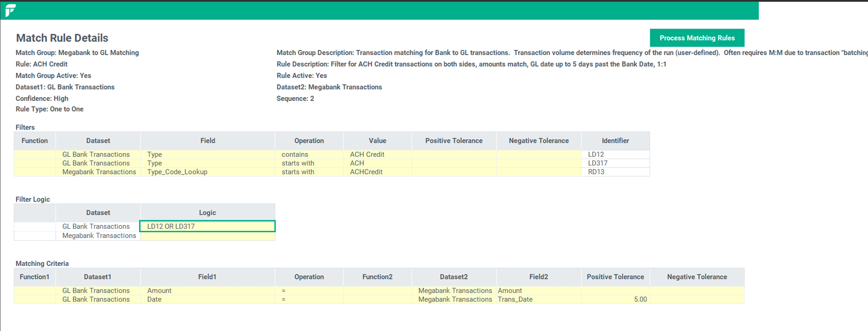
Task: Click the Filter Logic section title
Action: [33, 199]
